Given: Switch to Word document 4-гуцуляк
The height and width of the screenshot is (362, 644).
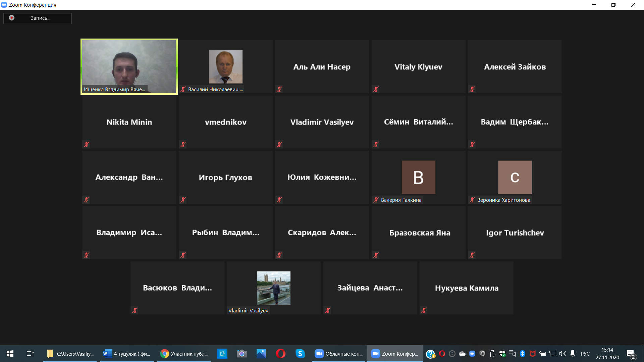Looking at the screenshot, I should click(127, 354).
